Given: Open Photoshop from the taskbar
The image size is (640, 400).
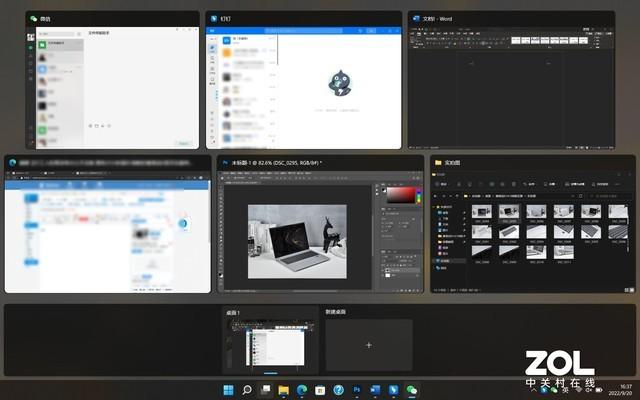Looking at the screenshot, I should click(x=357, y=390).
